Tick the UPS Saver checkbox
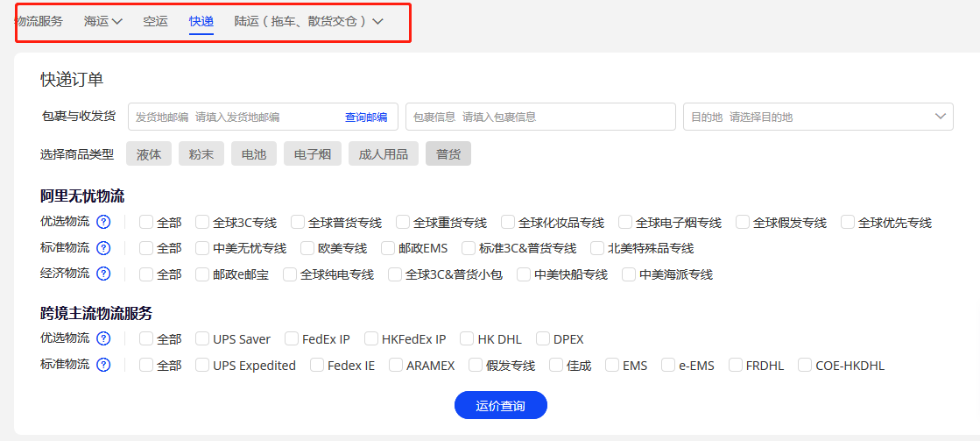 coord(202,339)
